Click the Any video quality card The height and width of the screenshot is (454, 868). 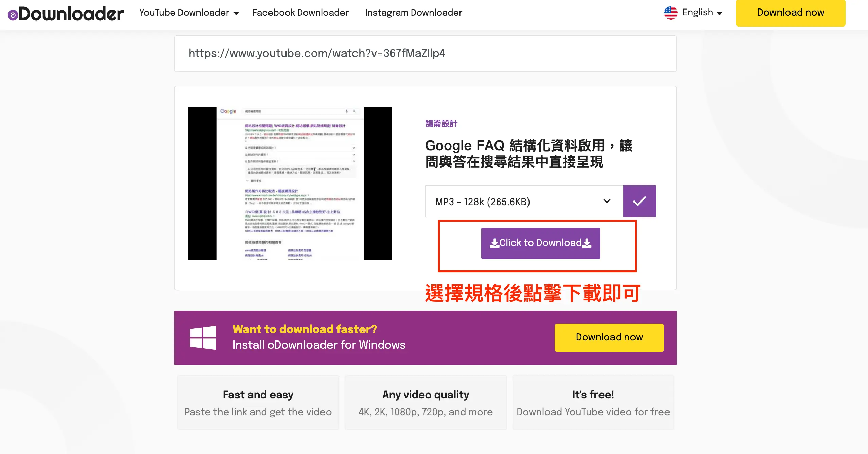pos(426,402)
